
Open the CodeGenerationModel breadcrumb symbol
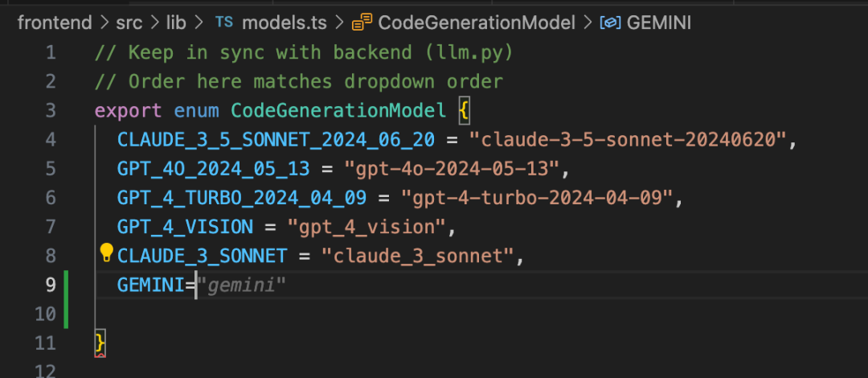477,23
